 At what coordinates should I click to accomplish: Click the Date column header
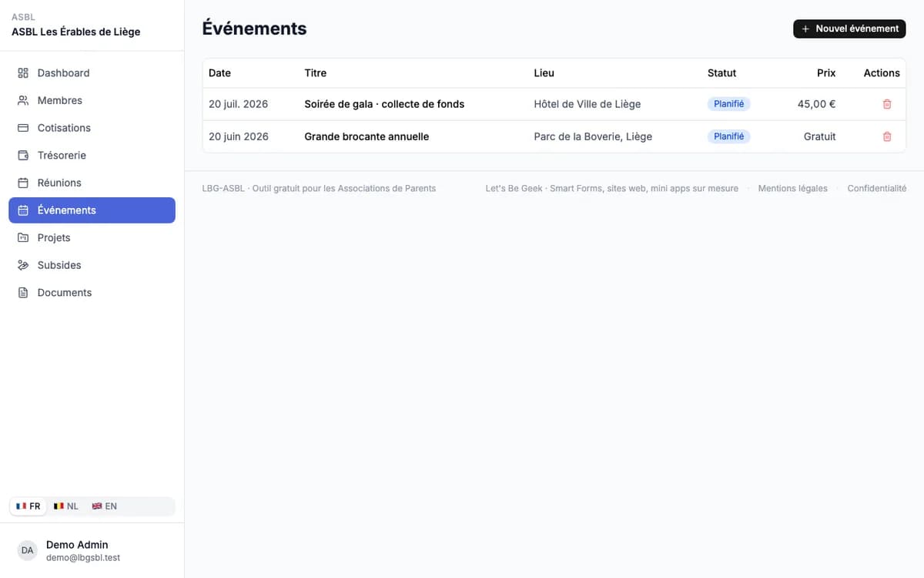coord(219,73)
